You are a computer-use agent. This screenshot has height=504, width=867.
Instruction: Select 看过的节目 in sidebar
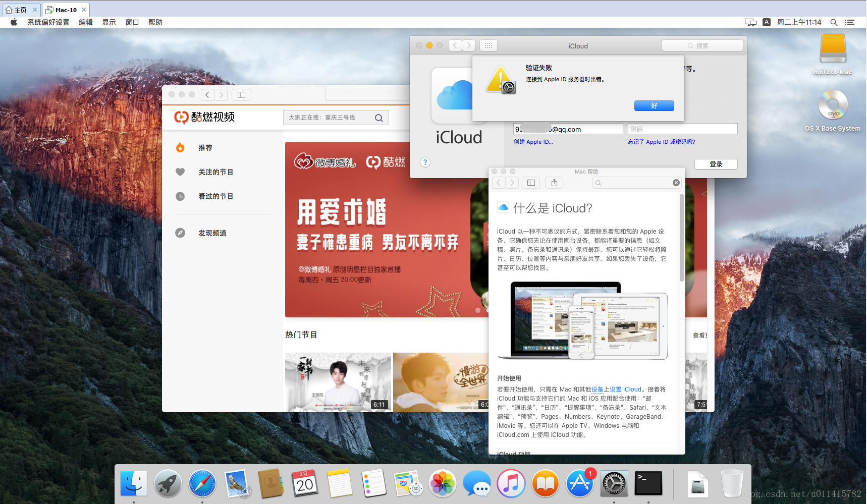point(216,196)
